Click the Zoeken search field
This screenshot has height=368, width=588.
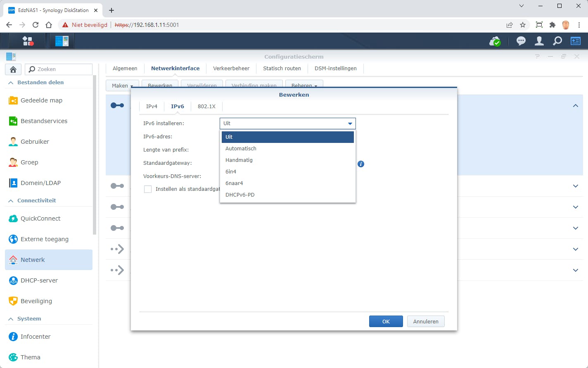tap(59, 69)
